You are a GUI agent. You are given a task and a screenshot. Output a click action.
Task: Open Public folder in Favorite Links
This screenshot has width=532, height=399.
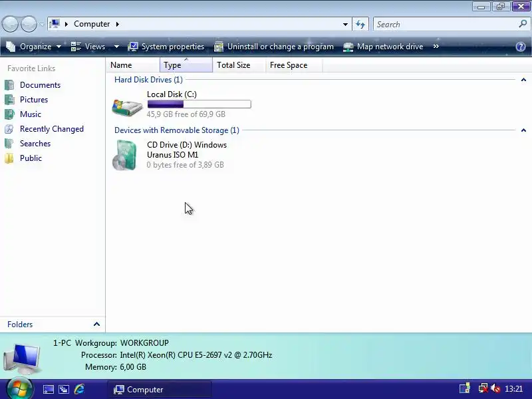pos(31,158)
